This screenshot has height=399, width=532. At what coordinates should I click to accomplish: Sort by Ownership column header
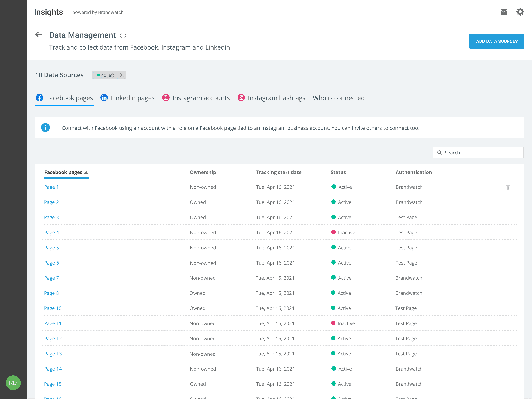203,172
